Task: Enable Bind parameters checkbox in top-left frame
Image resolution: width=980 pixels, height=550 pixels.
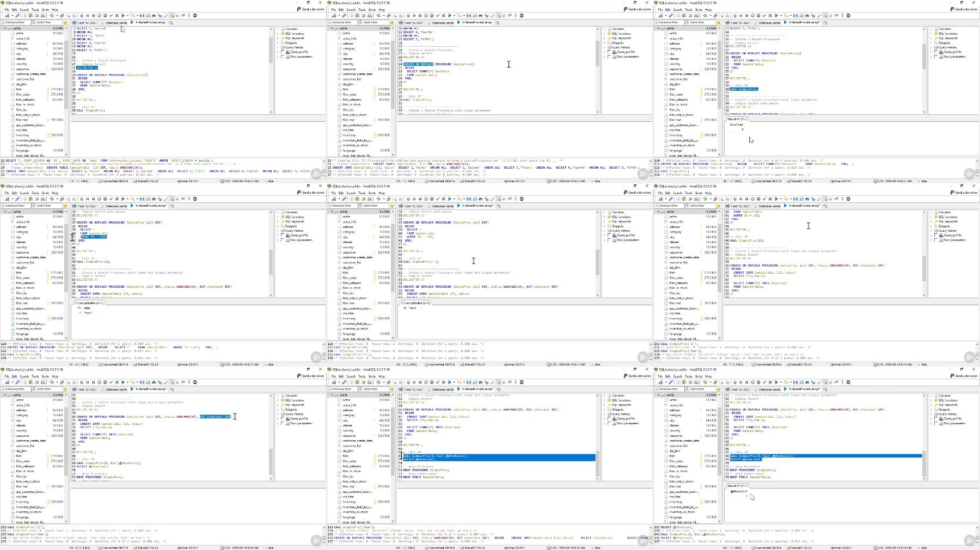Action: 283,57
